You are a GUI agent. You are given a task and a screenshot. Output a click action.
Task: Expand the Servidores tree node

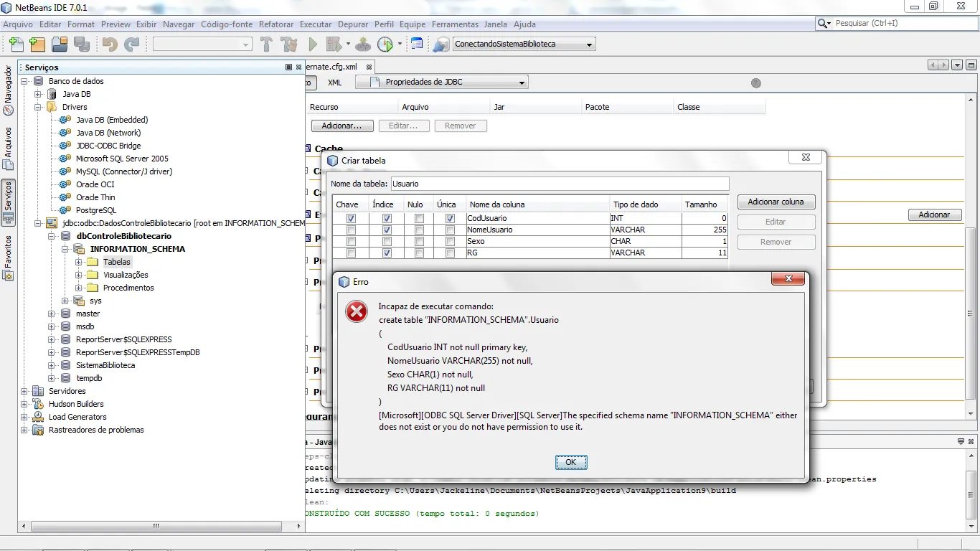pyautogui.click(x=24, y=391)
